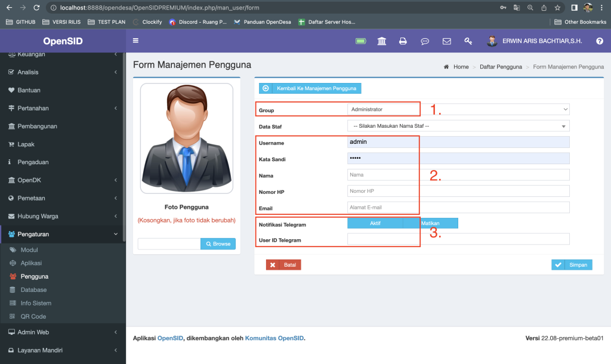Open the Data Staf dropdown
The height and width of the screenshot is (364, 611).
click(x=458, y=126)
